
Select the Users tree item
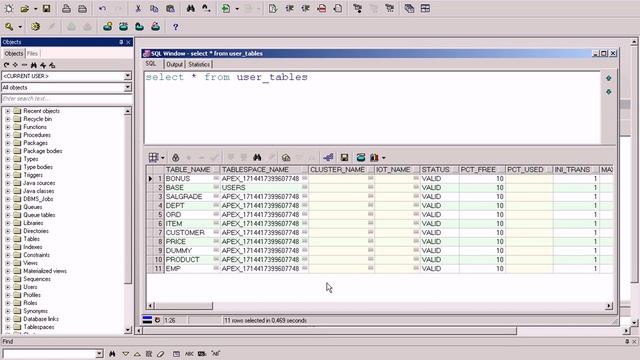tap(30, 287)
